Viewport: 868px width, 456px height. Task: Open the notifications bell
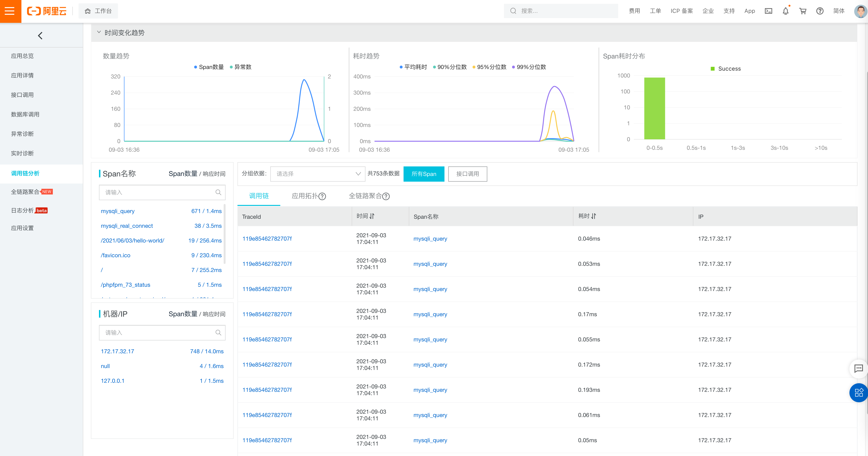pyautogui.click(x=785, y=11)
